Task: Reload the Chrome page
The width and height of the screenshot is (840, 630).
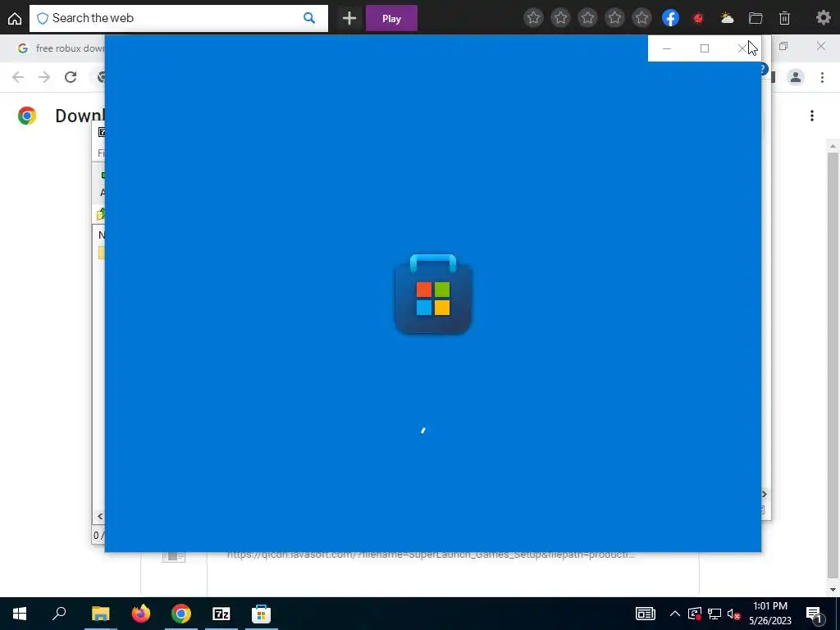Action: coord(71,77)
